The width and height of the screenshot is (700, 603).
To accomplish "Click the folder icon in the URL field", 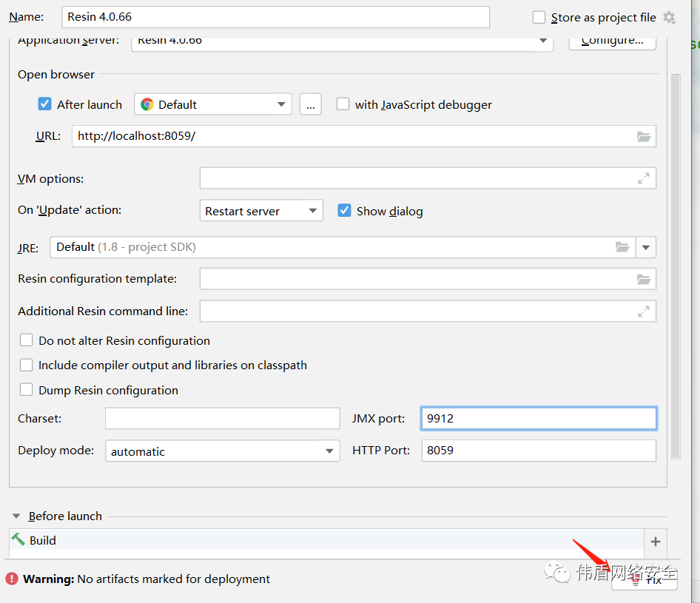I will coord(643,137).
